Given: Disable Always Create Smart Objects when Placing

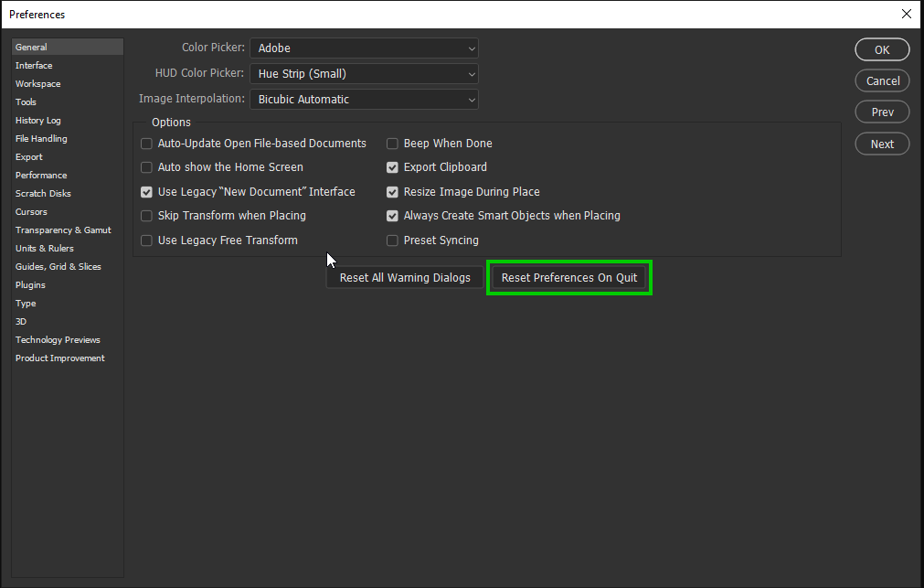Looking at the screenshot, I should [x=392, y=215].
